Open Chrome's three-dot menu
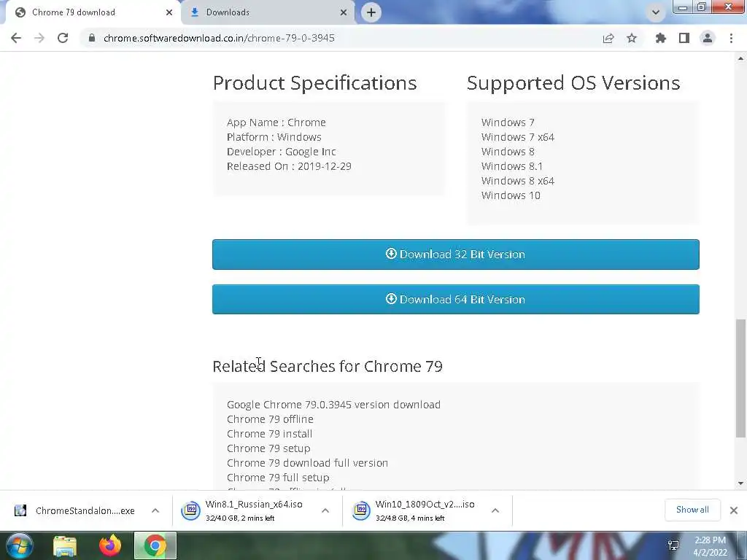The height and width of the screenshot is (560, 747). point(731,38)
